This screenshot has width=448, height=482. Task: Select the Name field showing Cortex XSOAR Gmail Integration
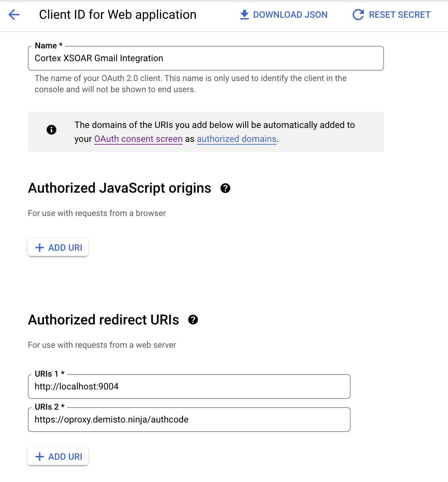[206, 58]
